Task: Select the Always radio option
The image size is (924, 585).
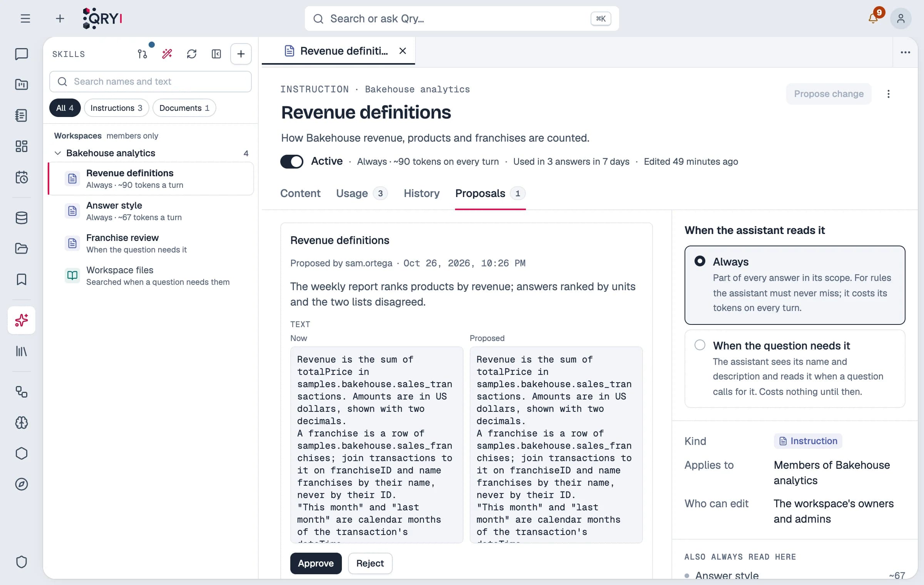Action: pyautogui.click(x=795, y=285)
